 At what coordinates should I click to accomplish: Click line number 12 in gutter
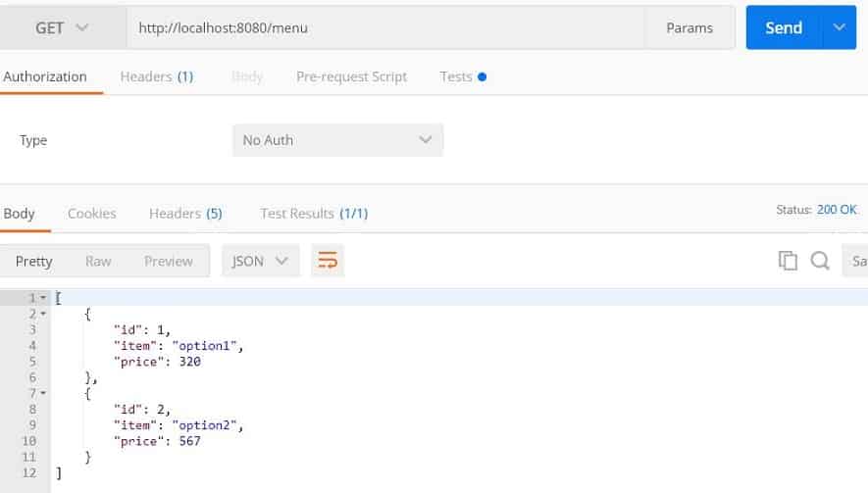pyautogui.click(x=29, y=473)
